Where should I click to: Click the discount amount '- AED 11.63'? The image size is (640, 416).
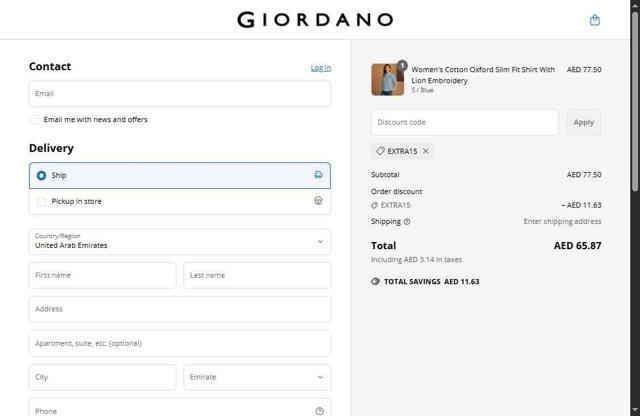click(x=581, y=205)
